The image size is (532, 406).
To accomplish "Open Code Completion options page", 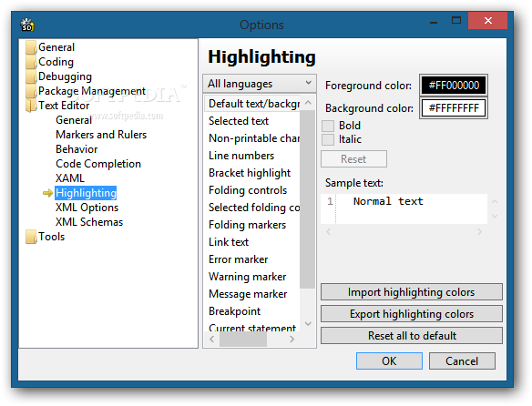I will pos(98,164).
